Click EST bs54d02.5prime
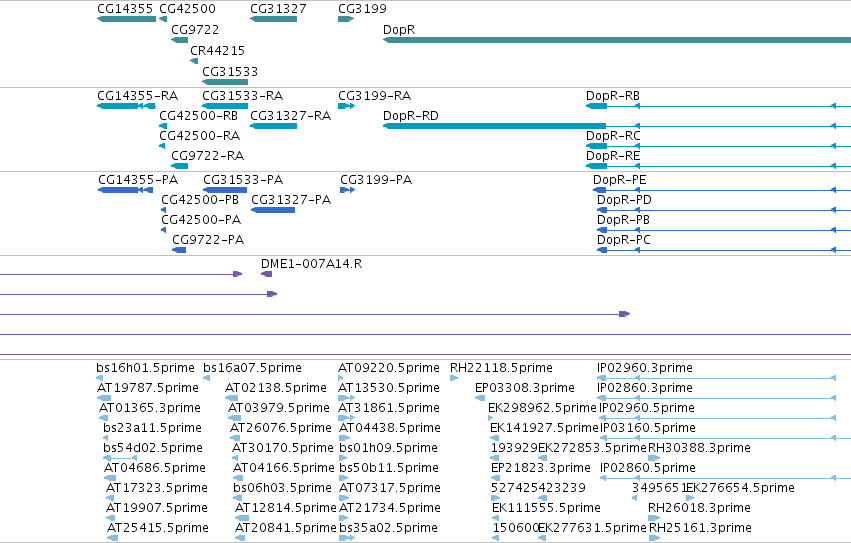 pos(153,448)
